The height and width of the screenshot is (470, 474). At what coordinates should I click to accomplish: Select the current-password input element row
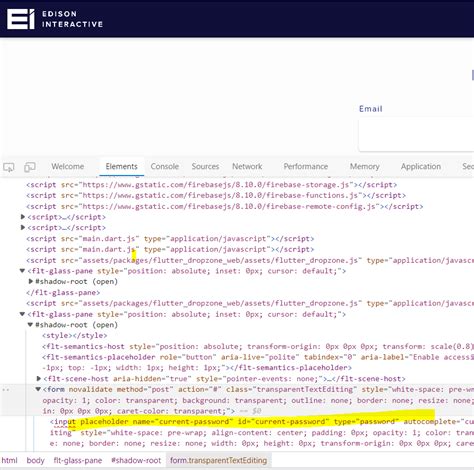[x=262, y=432]
